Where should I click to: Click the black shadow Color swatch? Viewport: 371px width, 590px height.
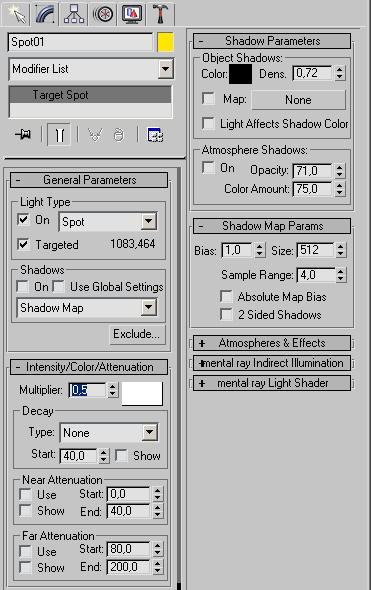(x=240, y=74)
